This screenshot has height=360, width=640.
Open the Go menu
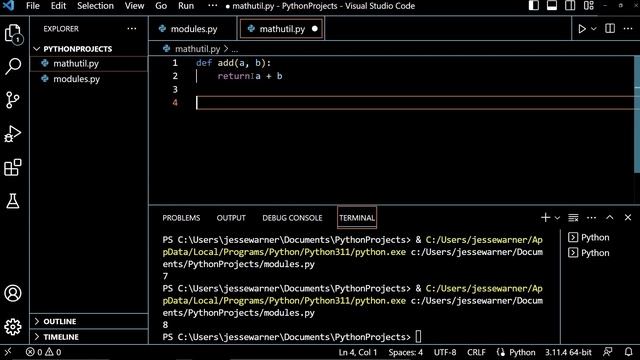point(161,6)
